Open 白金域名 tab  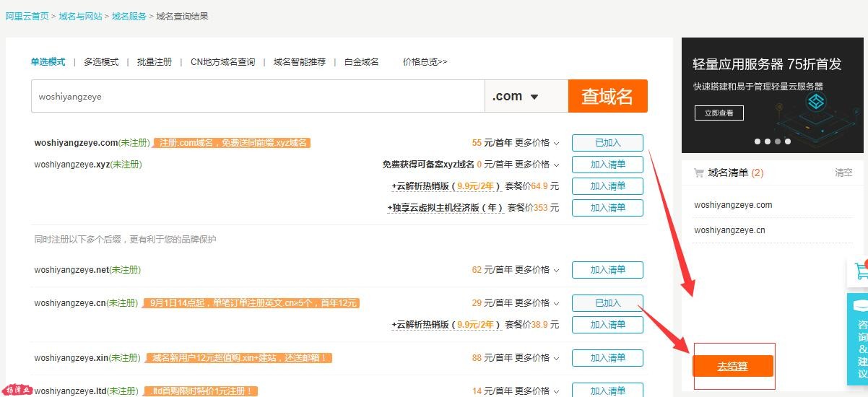(x=361, y=62)
